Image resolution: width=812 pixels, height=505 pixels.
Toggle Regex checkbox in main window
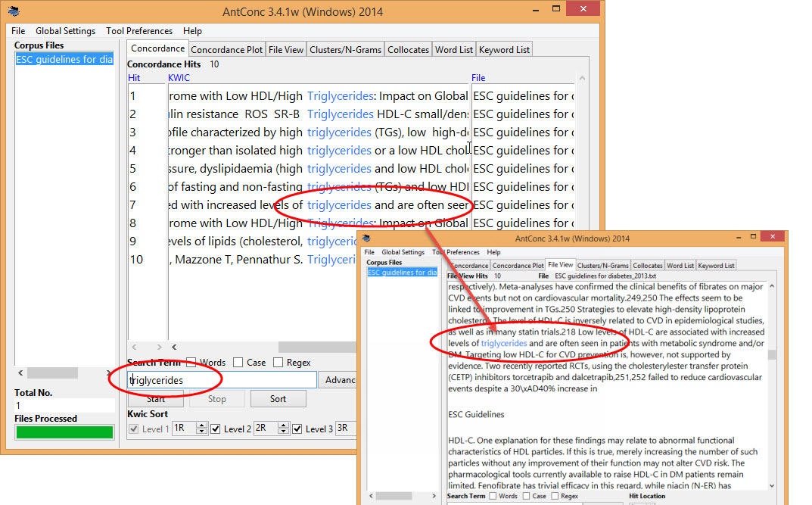click(278, 363)
